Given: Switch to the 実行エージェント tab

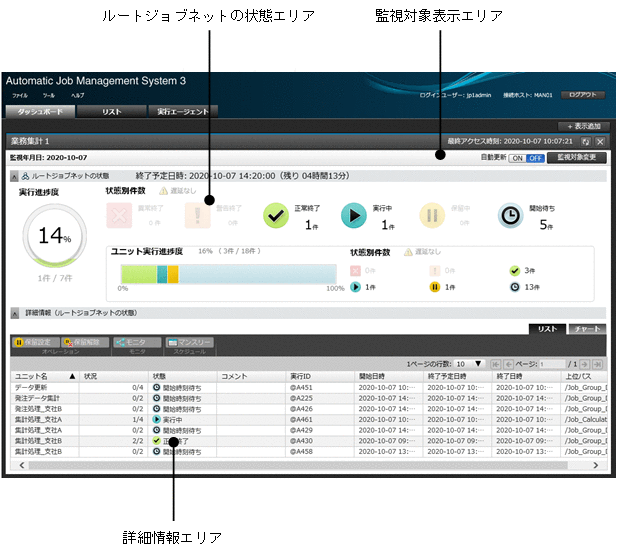Looking at the screenshot, I should point(182,112).
